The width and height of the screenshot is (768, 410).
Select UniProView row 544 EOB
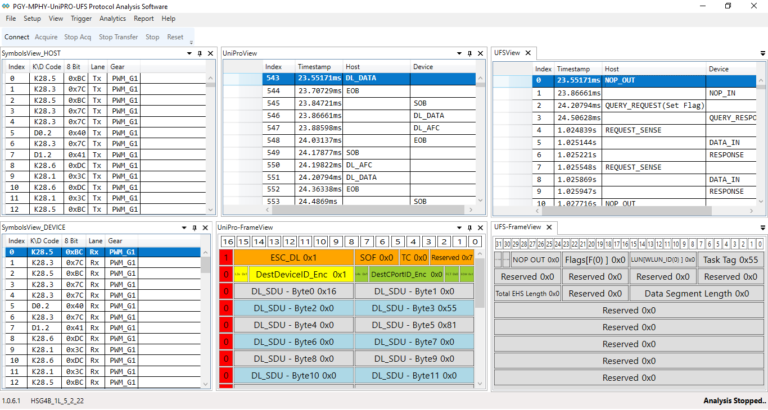pyautogui.click(x=369, y=91)
